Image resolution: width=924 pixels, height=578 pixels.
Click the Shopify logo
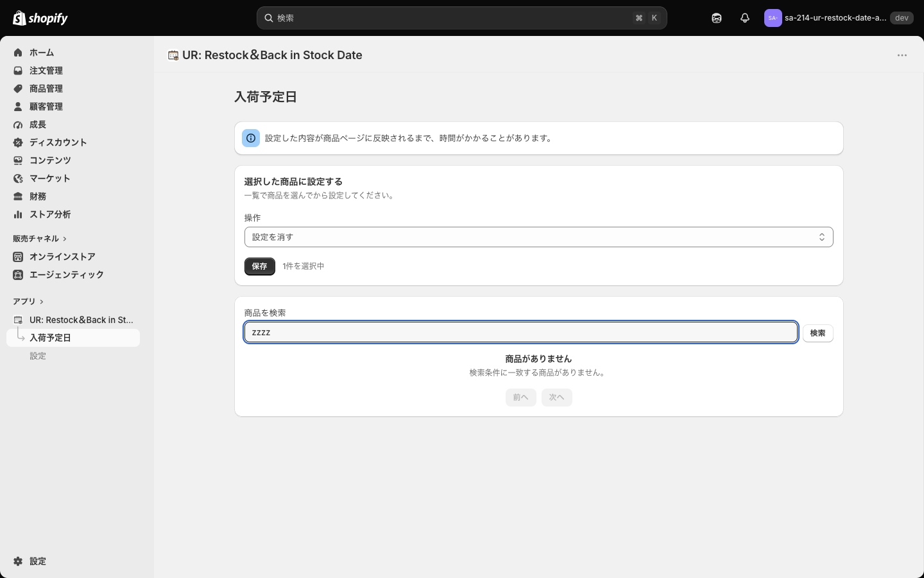[40, 18]
